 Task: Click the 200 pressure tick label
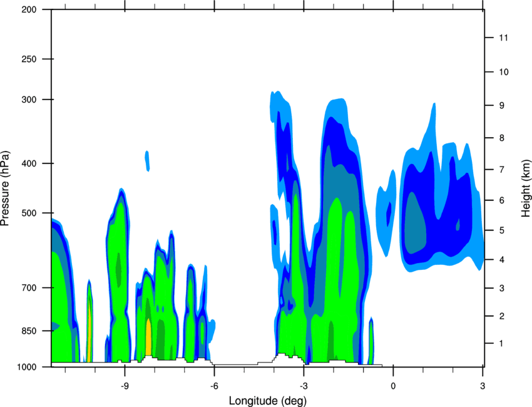tap(29, 9)
